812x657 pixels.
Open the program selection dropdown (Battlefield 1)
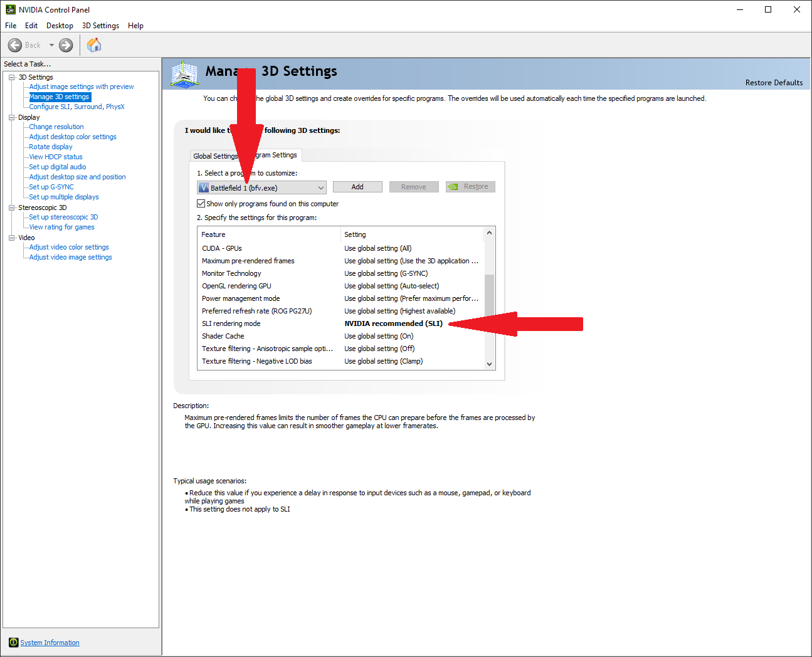coord(261,187)
